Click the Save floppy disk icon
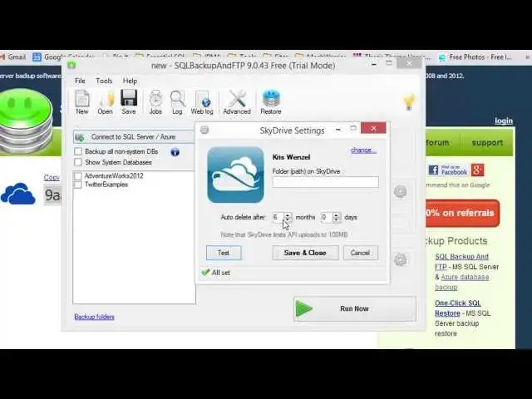The height and width of the screenshot is (399, 532). click(129, 98)
